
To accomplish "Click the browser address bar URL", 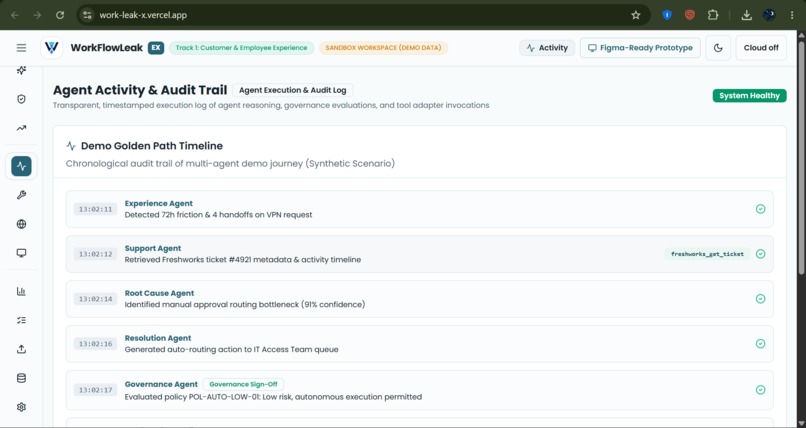I will [143, 15].
